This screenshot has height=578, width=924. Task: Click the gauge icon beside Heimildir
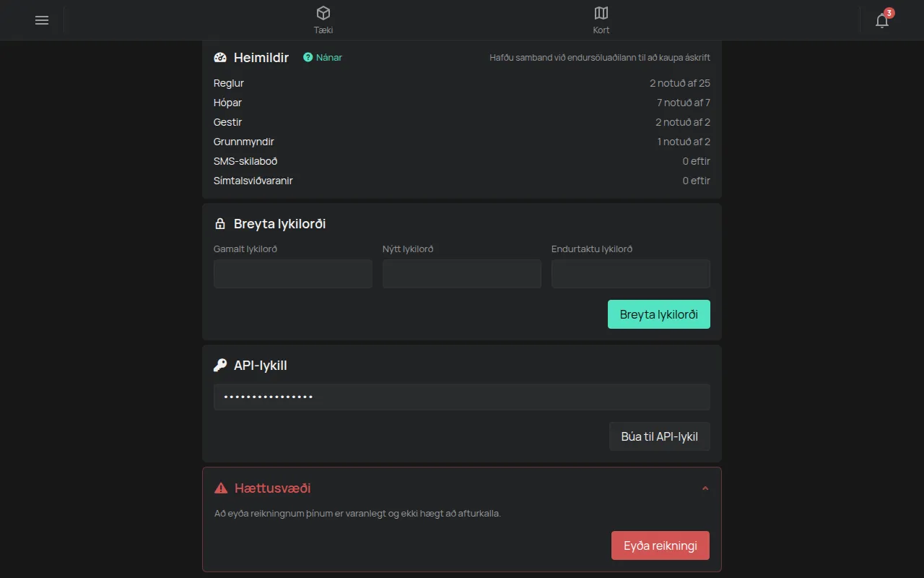[x=221, y=58]
